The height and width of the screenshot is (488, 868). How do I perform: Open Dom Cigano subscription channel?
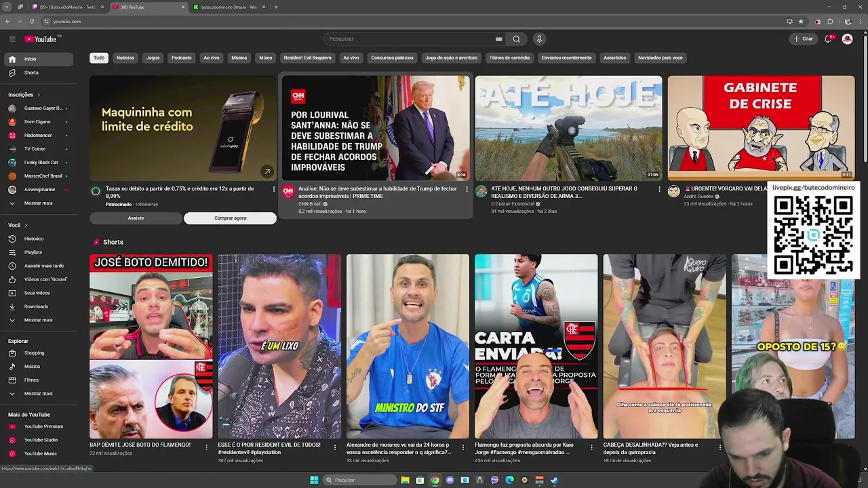(x=40, y=121)
